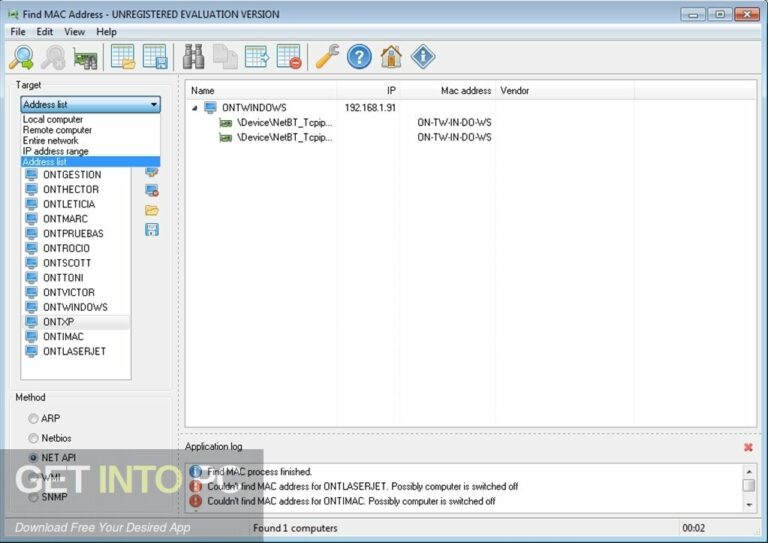Choose Entire network from the dropdown list
Viewport: 768px width, 543px height.
90,141
